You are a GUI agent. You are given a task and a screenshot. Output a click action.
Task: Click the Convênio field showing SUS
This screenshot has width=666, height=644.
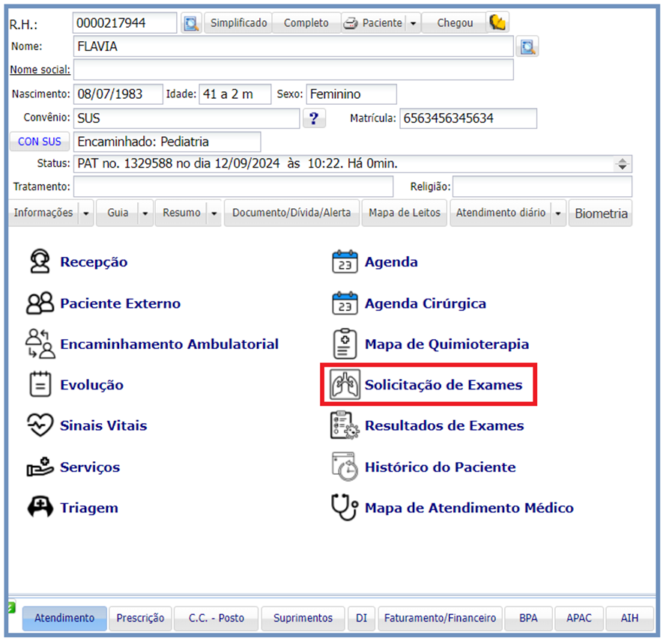pos(186,118)
